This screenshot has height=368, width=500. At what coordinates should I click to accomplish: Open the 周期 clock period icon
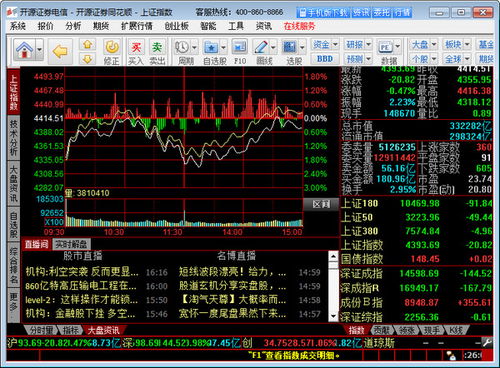[x=182, y=47]
